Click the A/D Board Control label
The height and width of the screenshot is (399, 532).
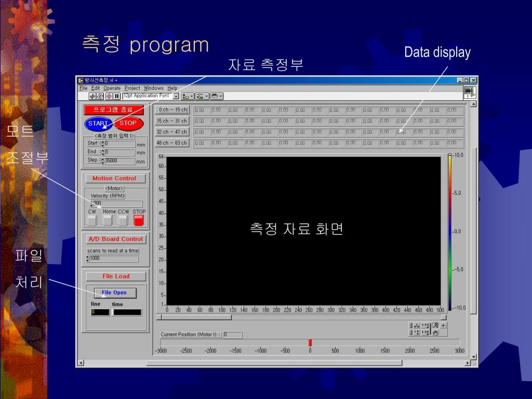116,239
